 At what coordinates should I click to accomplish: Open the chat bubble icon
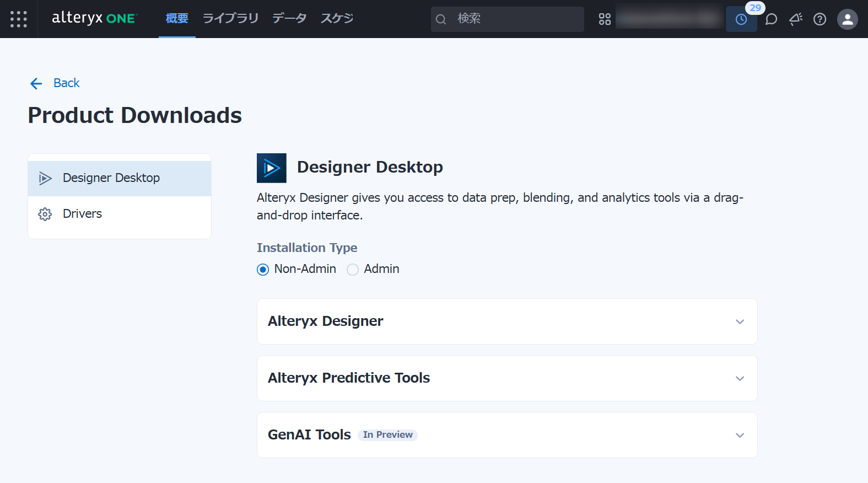(x=771, y=19)
